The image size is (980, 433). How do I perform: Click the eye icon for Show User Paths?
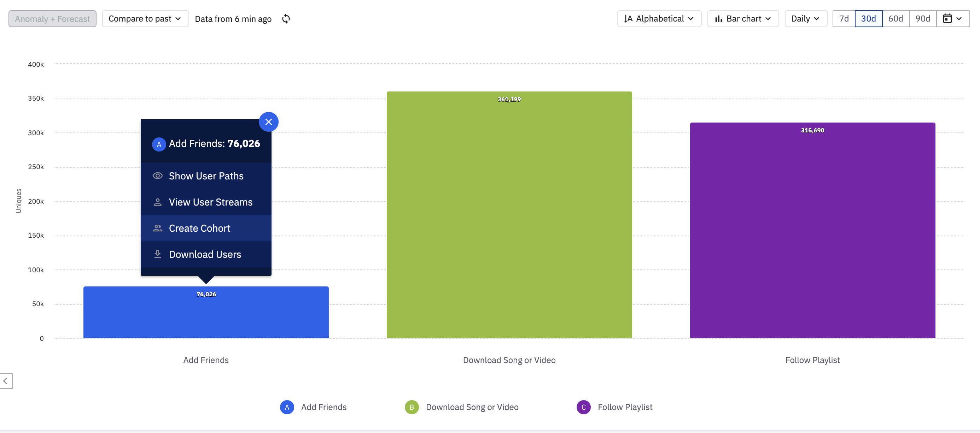(158, 176)
